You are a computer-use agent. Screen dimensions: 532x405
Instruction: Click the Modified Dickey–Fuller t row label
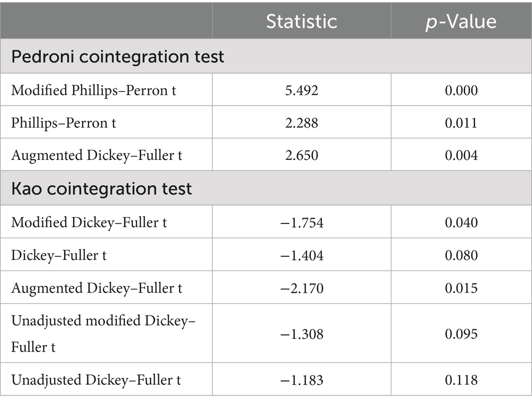click(89, 222)
